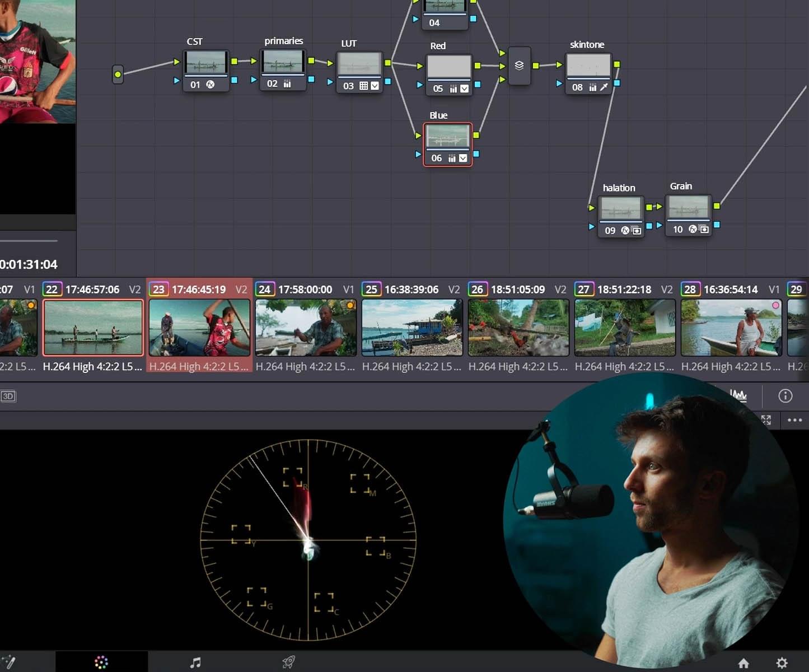The image size is (809, 672).
Task: Open the scope options three-dot menu
Action: 794,419
